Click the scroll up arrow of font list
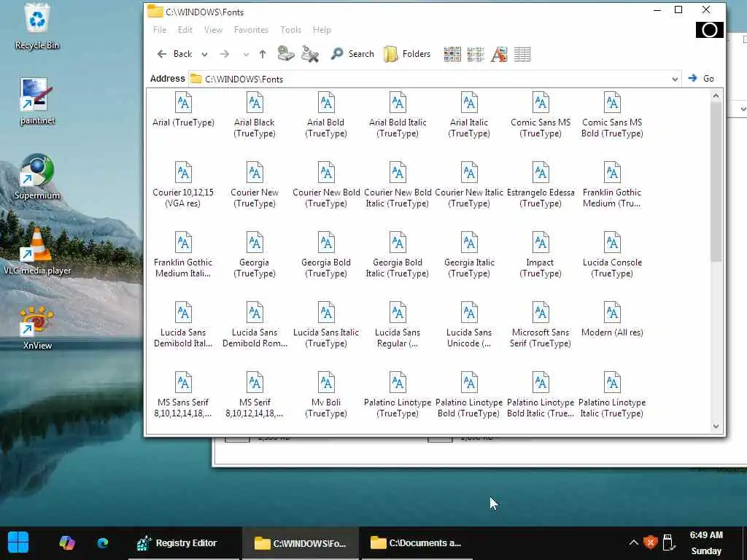747x560 pixels. click(716, 96)
